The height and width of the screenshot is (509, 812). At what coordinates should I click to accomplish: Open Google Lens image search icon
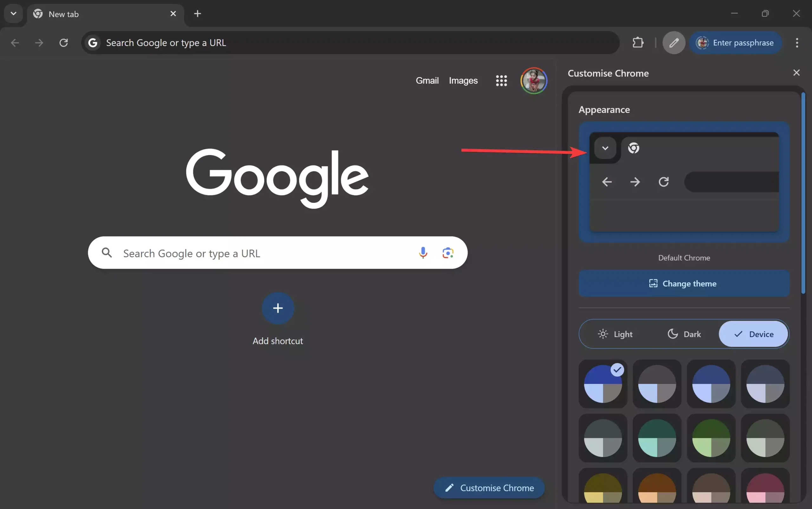[448, 253]
